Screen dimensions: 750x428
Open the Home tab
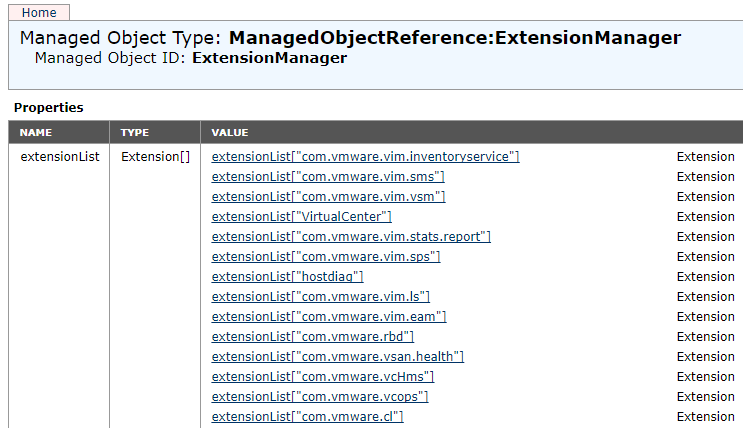(x=39, y=12)
